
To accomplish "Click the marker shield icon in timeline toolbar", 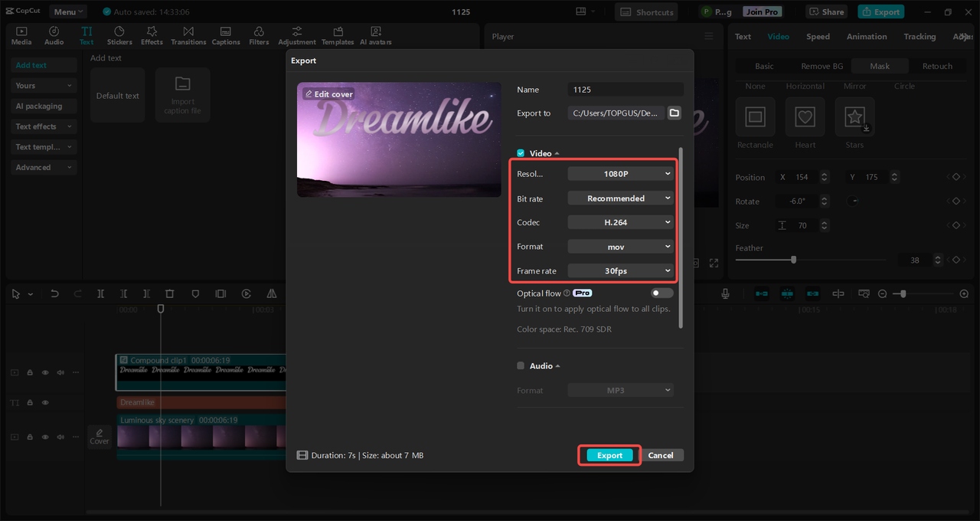I will (x=195, y=293).
